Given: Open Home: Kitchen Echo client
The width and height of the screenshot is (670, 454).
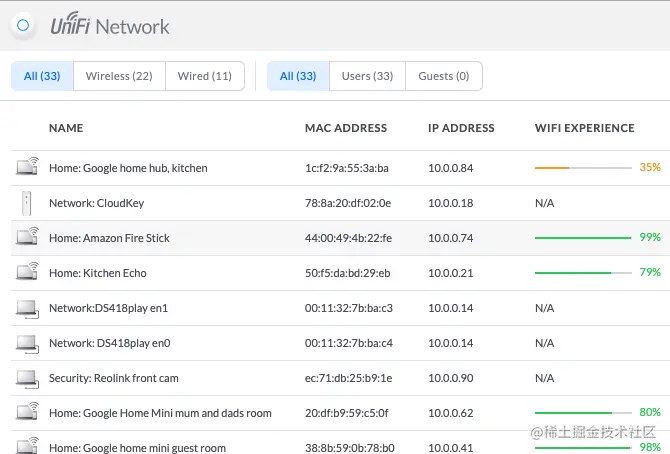Looking at the screenshot, I should click(98, 273).
